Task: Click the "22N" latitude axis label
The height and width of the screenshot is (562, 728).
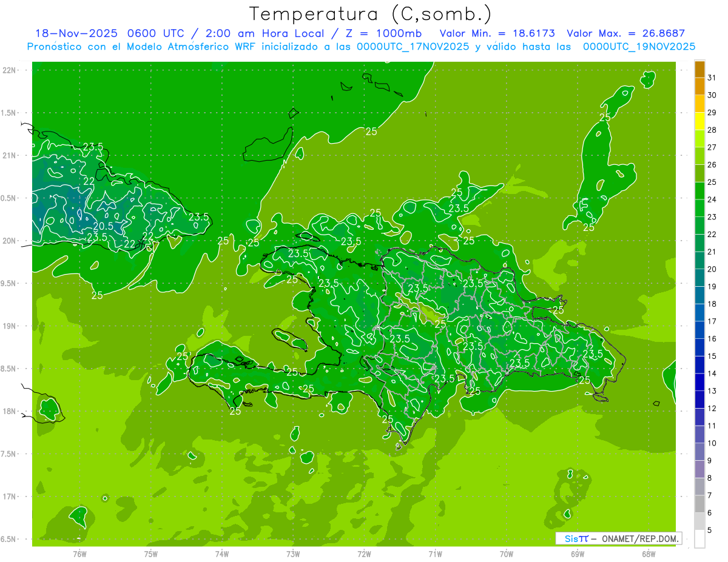Action: 9,70
